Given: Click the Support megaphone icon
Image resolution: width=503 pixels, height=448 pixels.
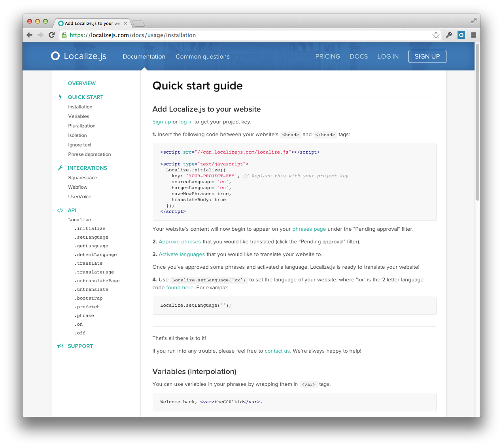Looking at the screenshot, I should [x=60, y=346].
